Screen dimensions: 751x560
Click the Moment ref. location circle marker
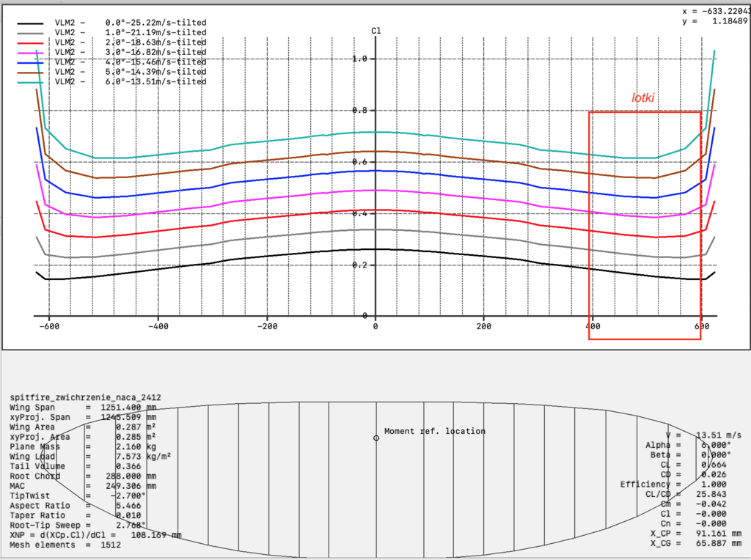click(x=377, y=438)
